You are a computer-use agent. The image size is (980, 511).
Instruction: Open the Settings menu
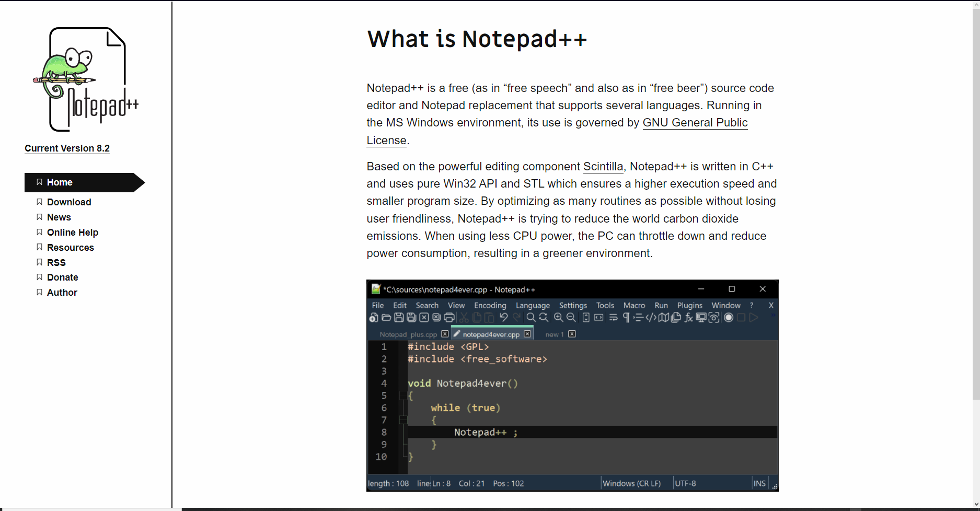[573, 305]
